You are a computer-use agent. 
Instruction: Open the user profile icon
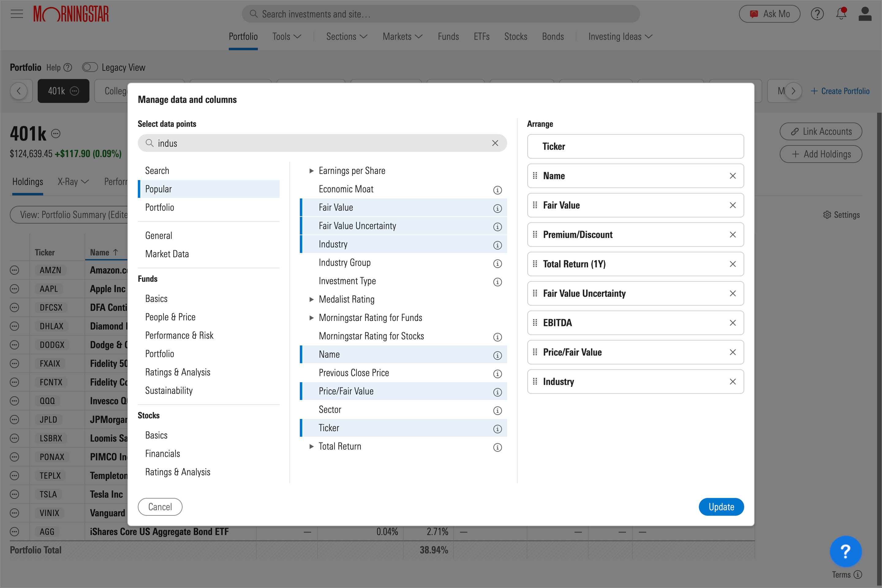click(865, 13)
